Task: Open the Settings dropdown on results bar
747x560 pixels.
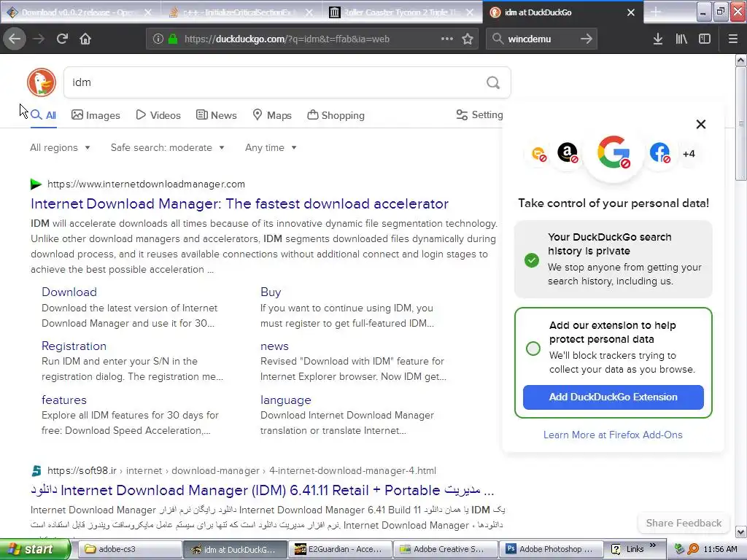Action: (479, 114)
